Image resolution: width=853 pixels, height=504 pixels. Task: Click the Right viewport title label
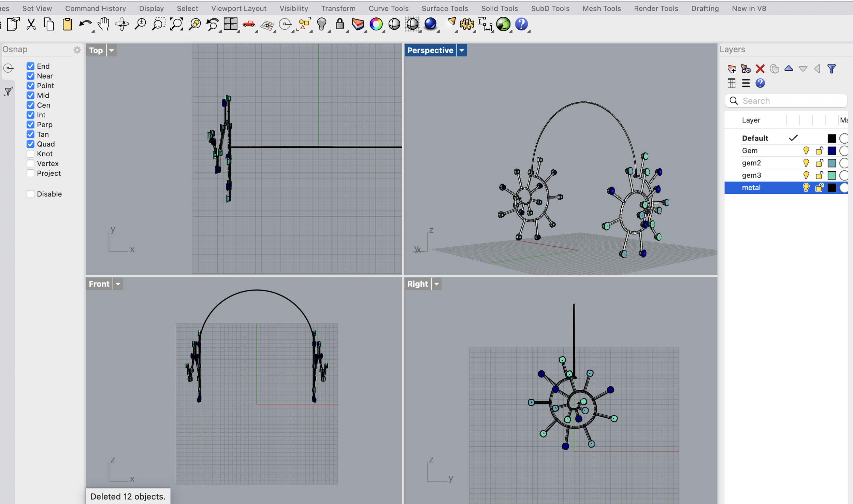(x=417, y=284)
